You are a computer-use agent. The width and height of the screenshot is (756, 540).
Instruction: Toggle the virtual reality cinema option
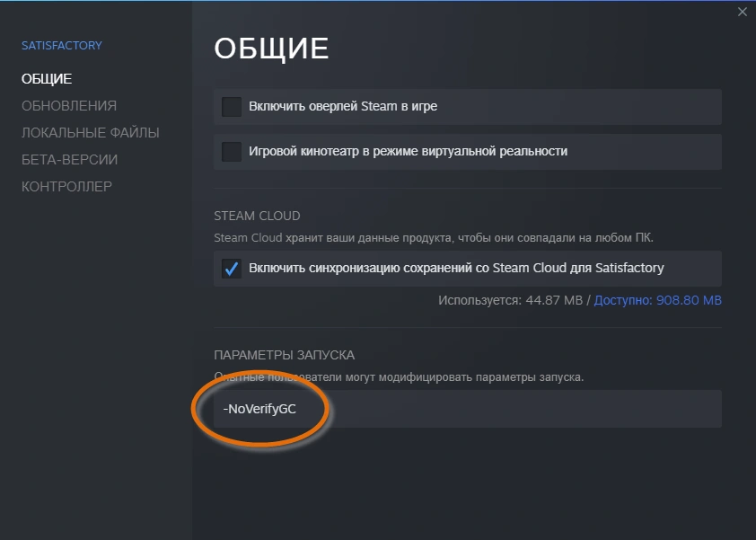pyautogui.click(x=231, y=151)
